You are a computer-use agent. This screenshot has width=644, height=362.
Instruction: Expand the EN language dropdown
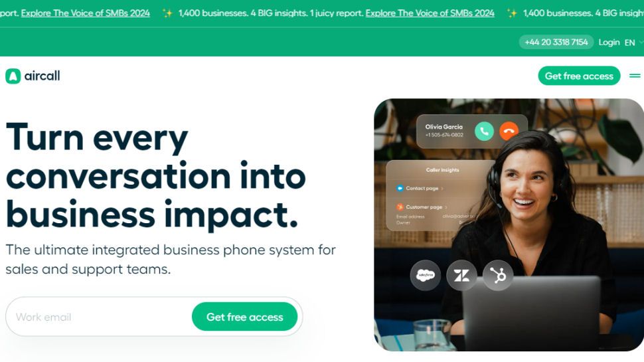coord(633,43)
